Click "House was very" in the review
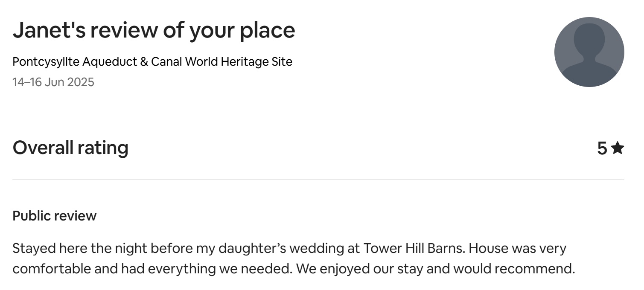The height and width of the screenshot is (290, 644). pyautogui.click(x=517, y=248)
